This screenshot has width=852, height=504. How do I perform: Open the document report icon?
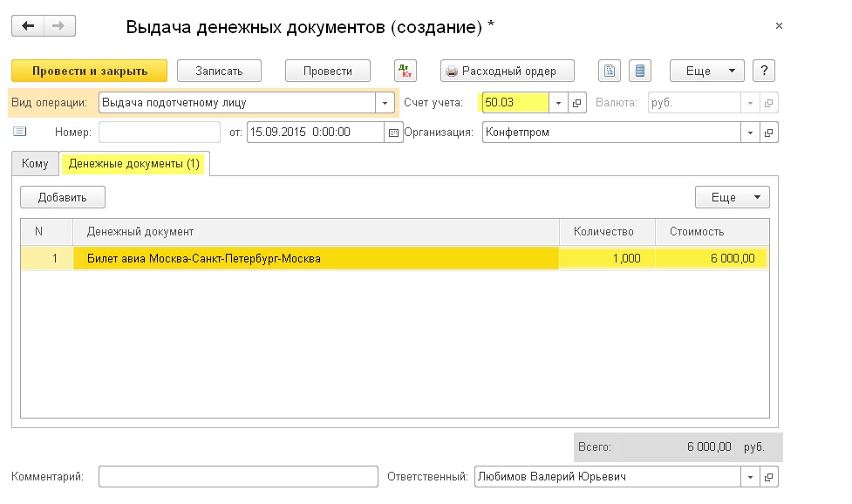pos(609,71)
